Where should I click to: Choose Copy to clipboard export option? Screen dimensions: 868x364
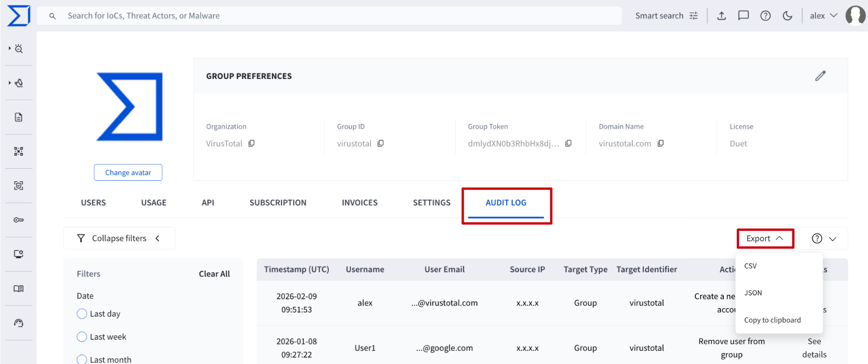pos(772,320)
